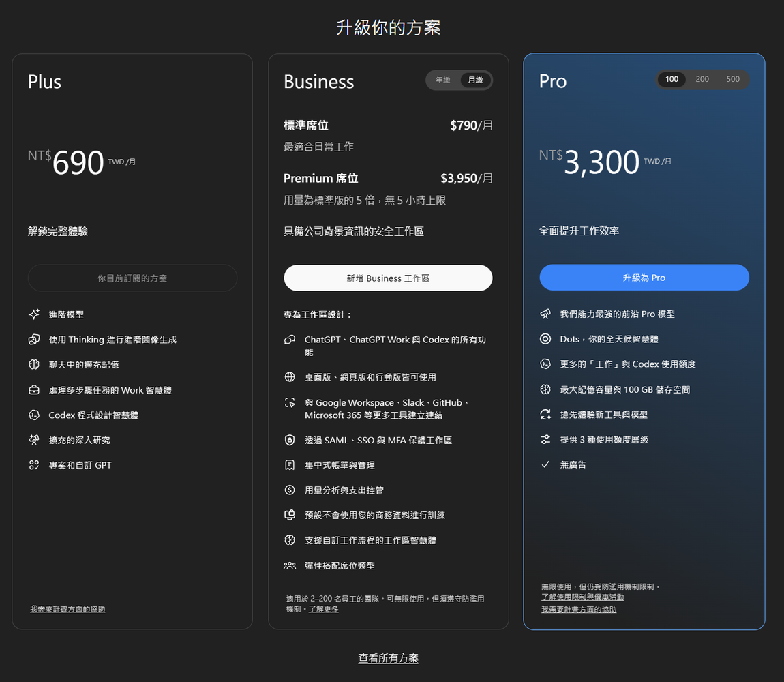Viewport: 784px width, 682px height.
Task: Click brain icon beside 聊天中的擴充記憶
Action: [x=34, y=364]
